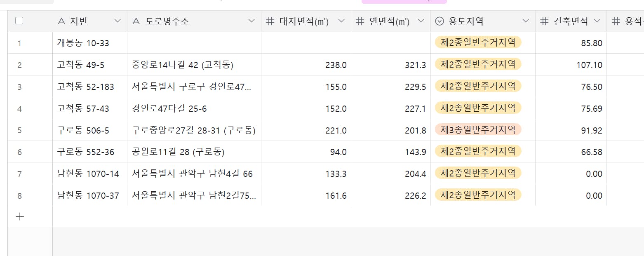Viewport: 644px width, 256px height.
Task: Click single-select icon beside 용도지역 header
Action: [x=440, y=21]
